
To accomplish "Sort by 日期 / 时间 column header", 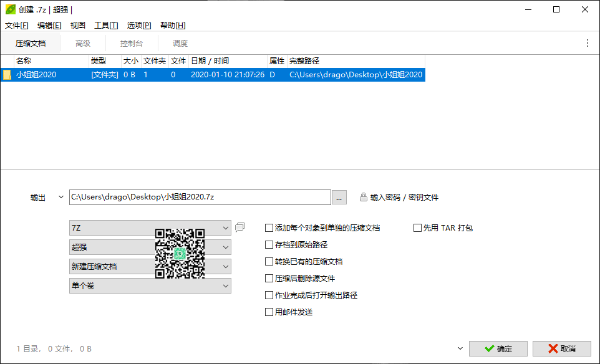I will (x=228, y=61).
